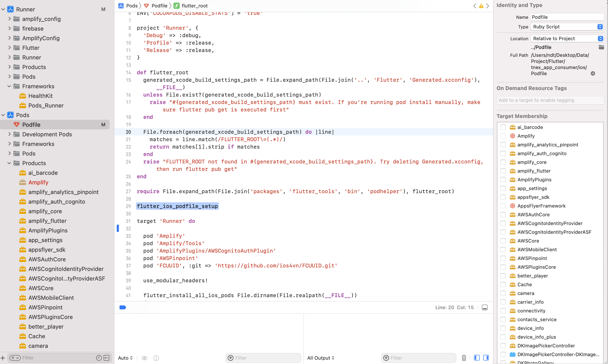Open the Type Ruby Script dropdown
608x364 pixels.
(x=567, y=27)
